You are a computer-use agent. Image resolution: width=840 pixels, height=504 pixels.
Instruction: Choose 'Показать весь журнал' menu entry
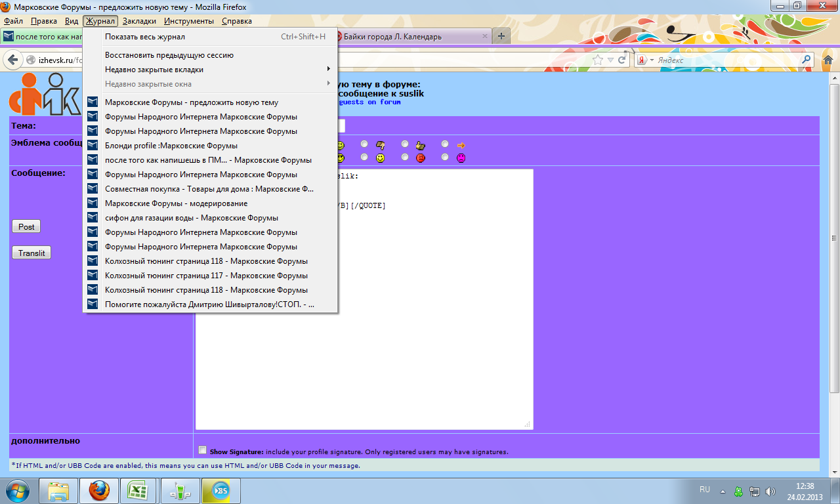(145, 37)
